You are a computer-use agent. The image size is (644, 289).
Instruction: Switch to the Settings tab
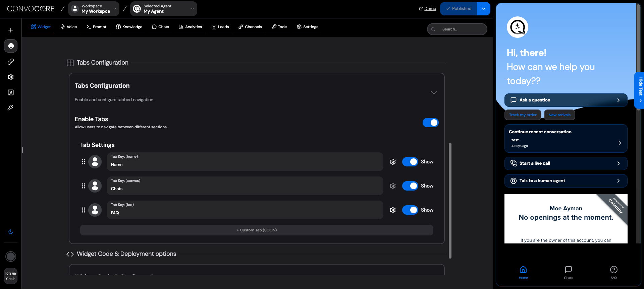click(x=308, y=27)
